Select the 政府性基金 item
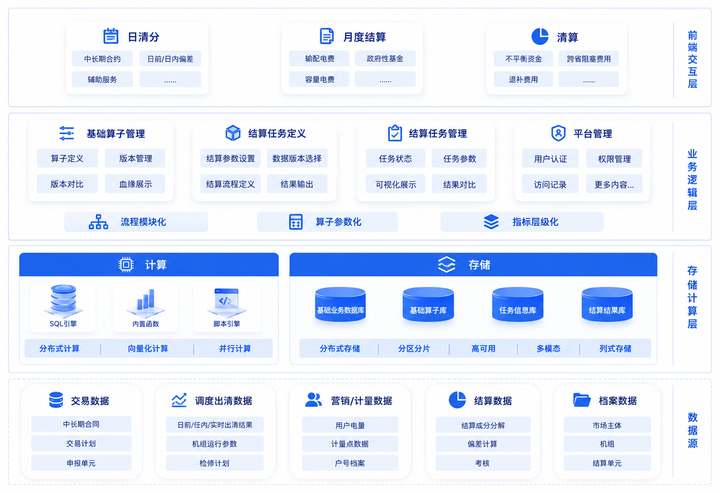Viewport: 720px width, 493px height. (x=385, y=59)
